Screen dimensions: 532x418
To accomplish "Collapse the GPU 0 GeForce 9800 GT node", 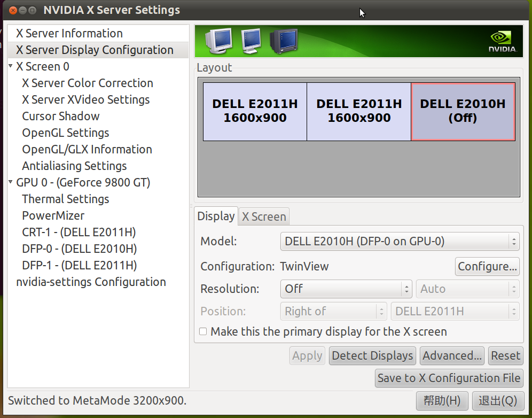I will 11,182.
